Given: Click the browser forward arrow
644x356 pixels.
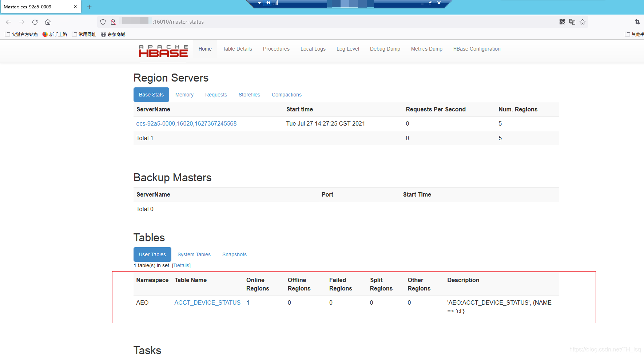Looking at the screenshot, I should pyautogui.click(x=22, y=22).
